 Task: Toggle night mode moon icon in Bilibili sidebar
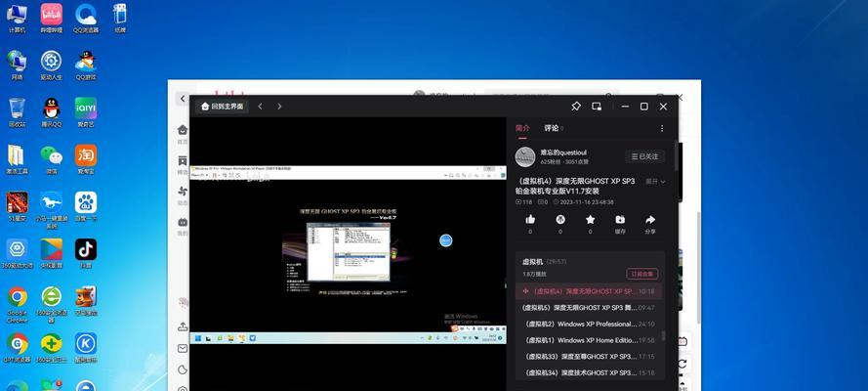(183, 369)
